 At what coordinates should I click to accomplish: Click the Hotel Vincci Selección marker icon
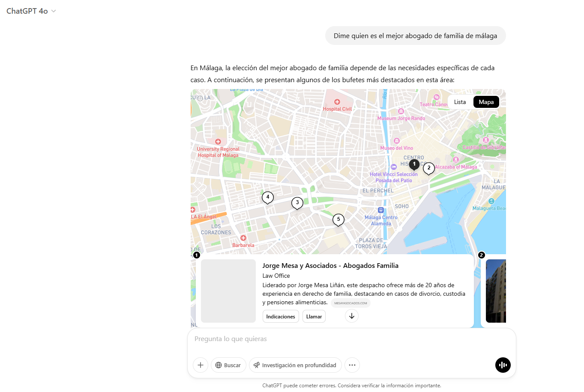394,167
